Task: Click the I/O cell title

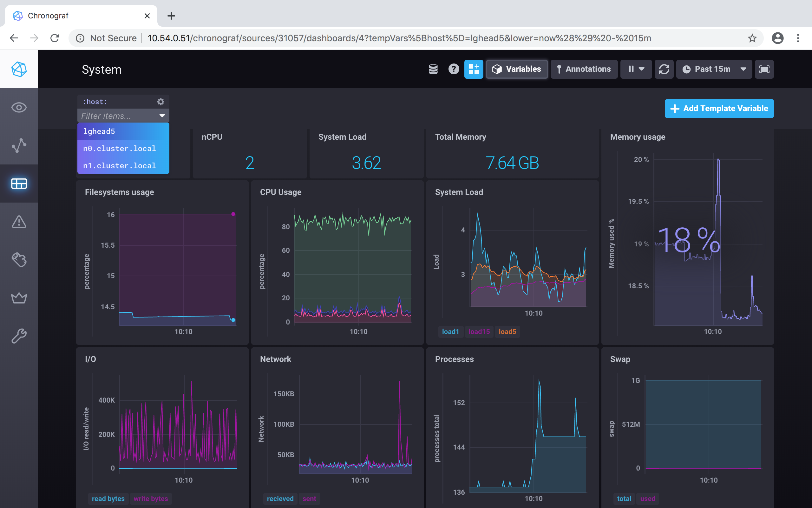Action: (91, 359)
